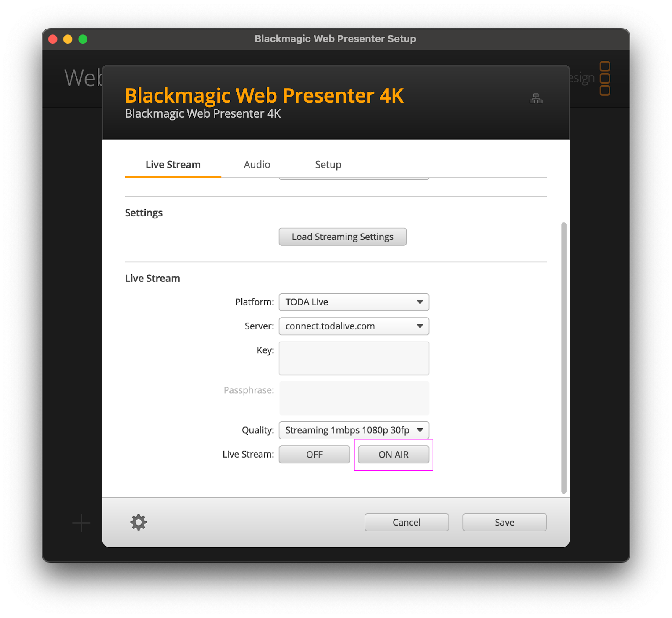672x618 pixels.
Task: Click the Blackmagic Web Presenter 4K orange title
Action: click(264, 96)
